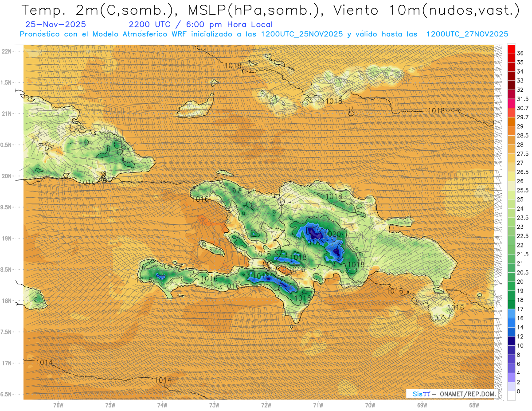The height and width of the screenshot is (411, 532).
Task: Click the "1200UTC_25NOV2025" initialization time
Action: point(302,34)
